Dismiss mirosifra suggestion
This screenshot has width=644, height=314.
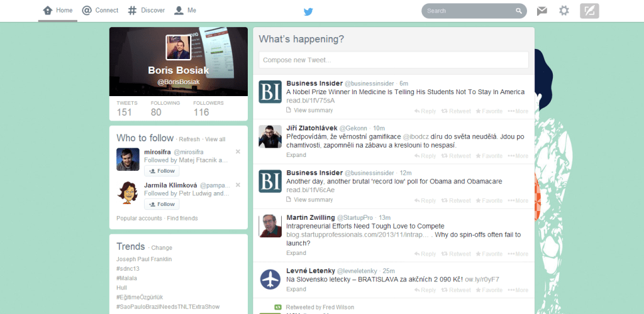(x=238, y=152)
